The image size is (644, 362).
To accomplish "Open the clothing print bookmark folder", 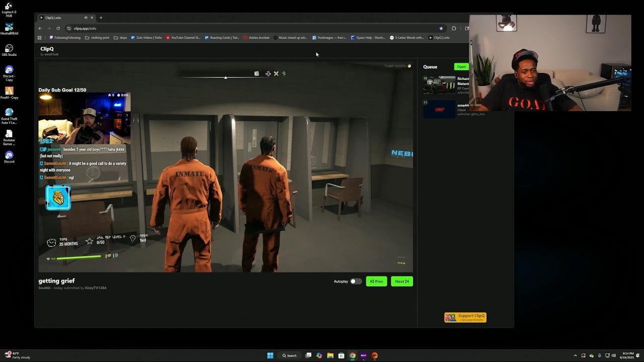I will [x=97, y=38].
